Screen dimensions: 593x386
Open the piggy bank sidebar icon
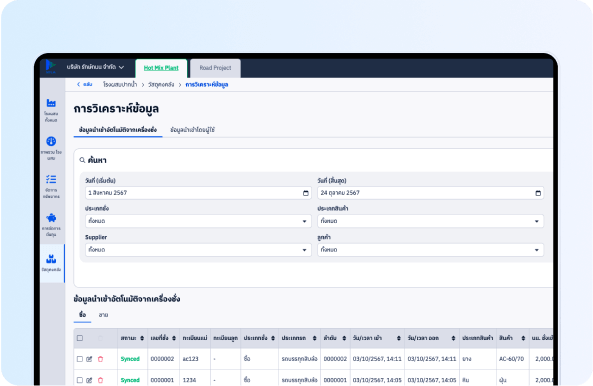(x=51, y=217)
